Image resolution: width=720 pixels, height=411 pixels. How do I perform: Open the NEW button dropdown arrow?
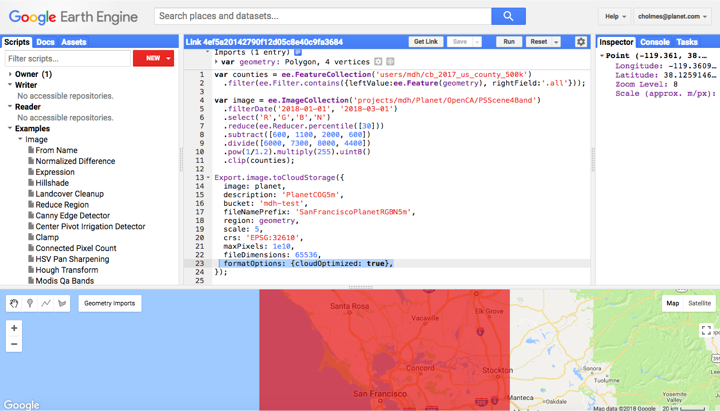pos(169,58)
